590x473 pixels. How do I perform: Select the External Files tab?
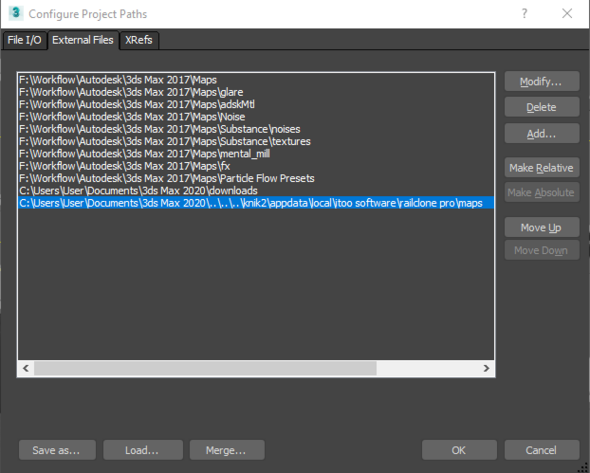coord(83,40)
